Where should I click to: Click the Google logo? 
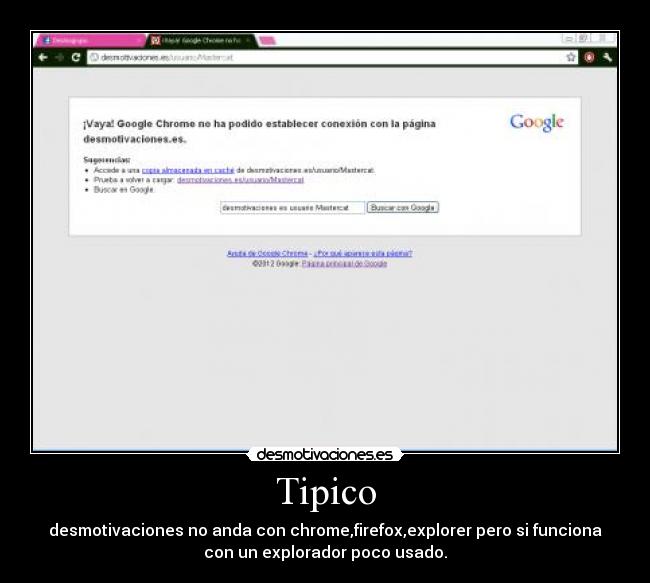pos(537,122)
